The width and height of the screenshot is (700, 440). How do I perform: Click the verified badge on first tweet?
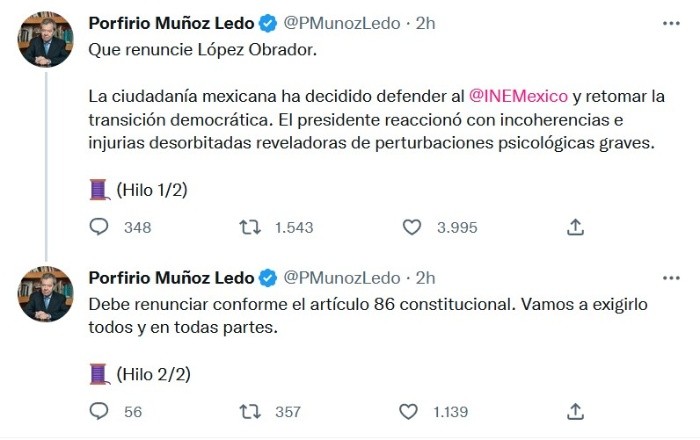[x=268, y=22]
